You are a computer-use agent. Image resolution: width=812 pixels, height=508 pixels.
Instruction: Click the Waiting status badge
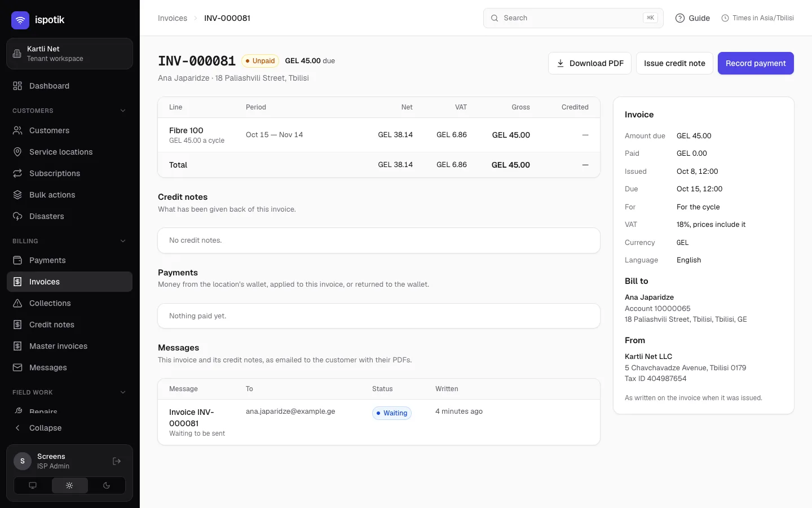(392, 413)
